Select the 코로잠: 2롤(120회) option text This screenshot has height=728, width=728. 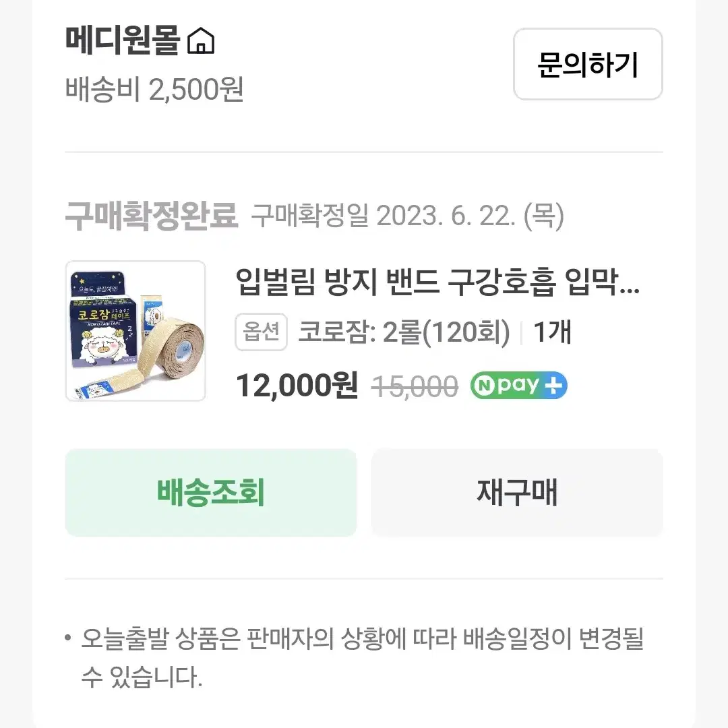pyautogui.click(x=404, y=332)
